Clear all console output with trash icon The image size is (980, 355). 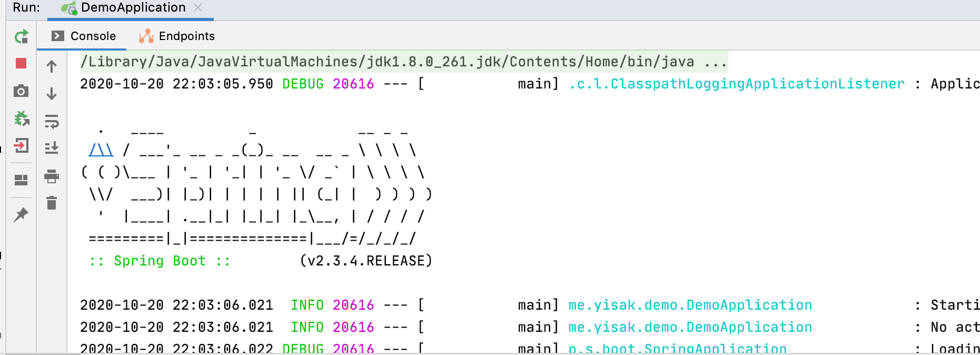coord(52,203)
